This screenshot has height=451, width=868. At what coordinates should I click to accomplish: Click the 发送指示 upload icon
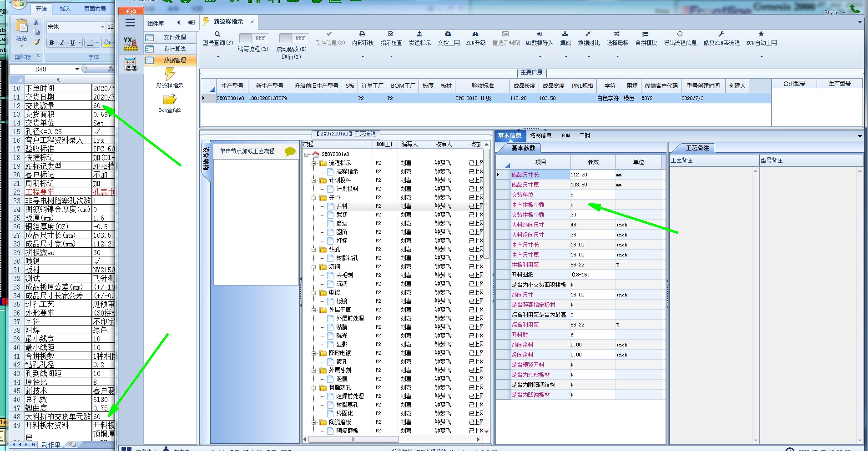(419, 34)
